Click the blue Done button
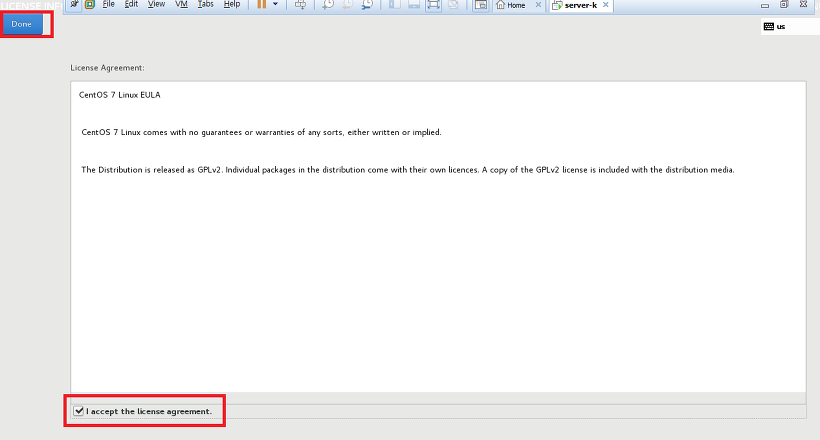 [21, 24]
